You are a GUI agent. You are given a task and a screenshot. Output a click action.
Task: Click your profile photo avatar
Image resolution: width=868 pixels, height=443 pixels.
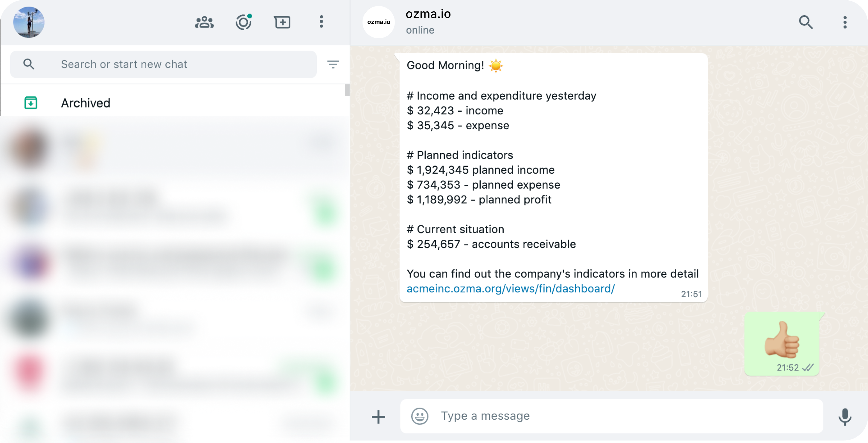[x=29, y=22]
